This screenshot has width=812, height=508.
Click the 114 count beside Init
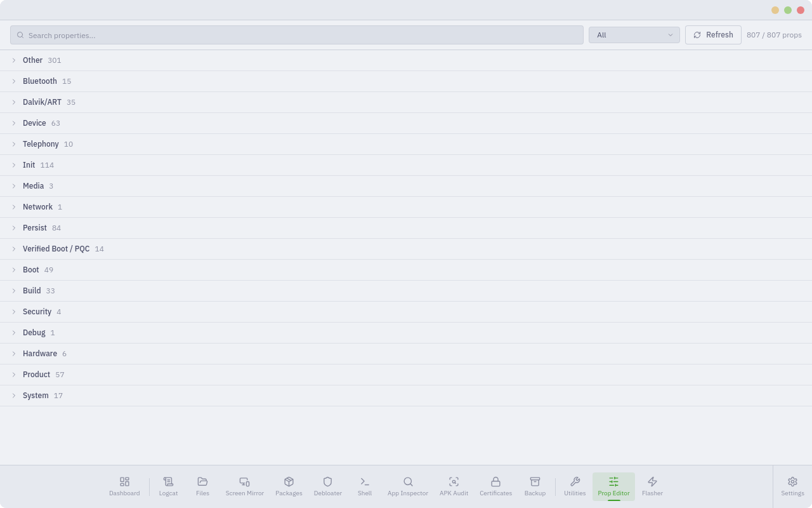[47, 165]
